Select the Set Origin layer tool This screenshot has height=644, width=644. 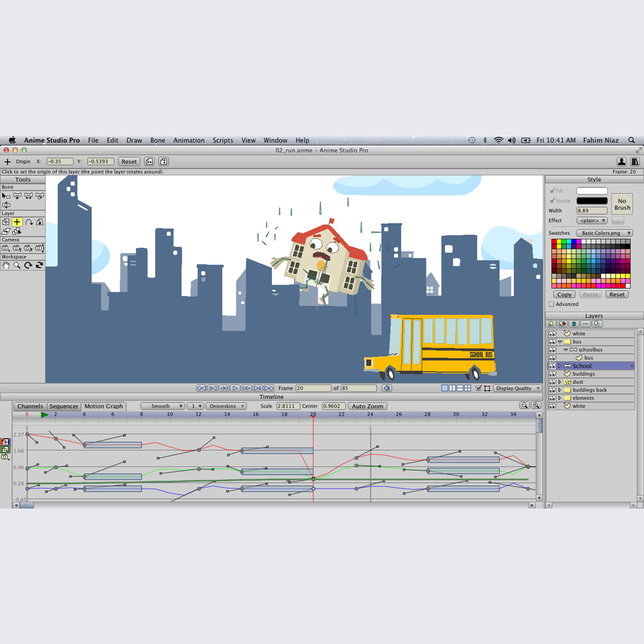17,222
